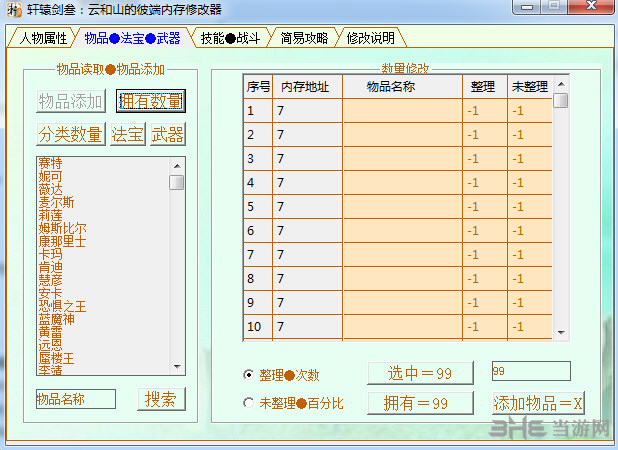
Task: Click the app icon in title bar
Action: (x=14, y=9)
